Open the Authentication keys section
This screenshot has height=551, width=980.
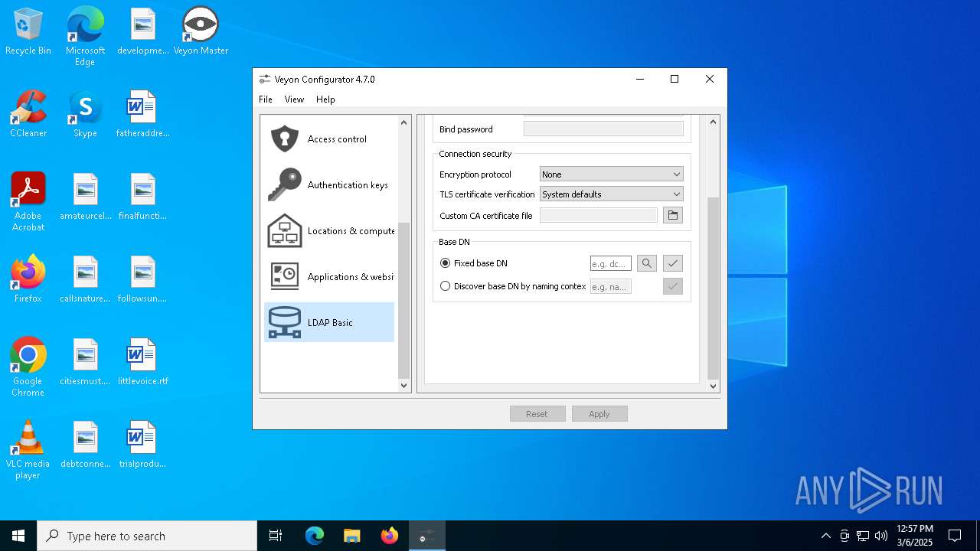click(x=329, y=185)
